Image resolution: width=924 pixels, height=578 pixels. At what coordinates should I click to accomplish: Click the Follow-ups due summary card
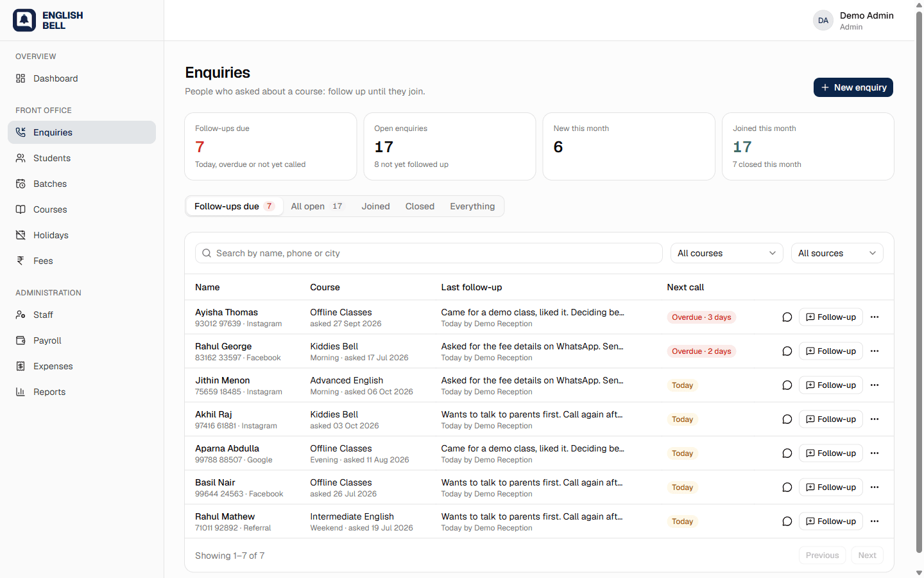tap(271, 146)
